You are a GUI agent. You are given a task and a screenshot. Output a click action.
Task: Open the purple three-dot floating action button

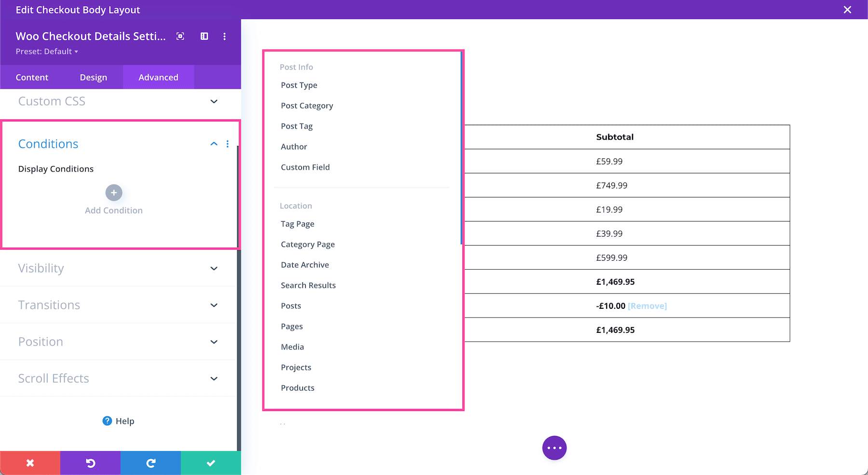point(554,448)
